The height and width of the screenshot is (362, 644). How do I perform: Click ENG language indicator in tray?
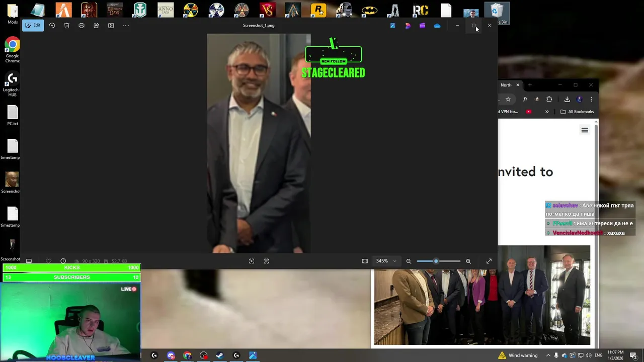pos(598,355)
